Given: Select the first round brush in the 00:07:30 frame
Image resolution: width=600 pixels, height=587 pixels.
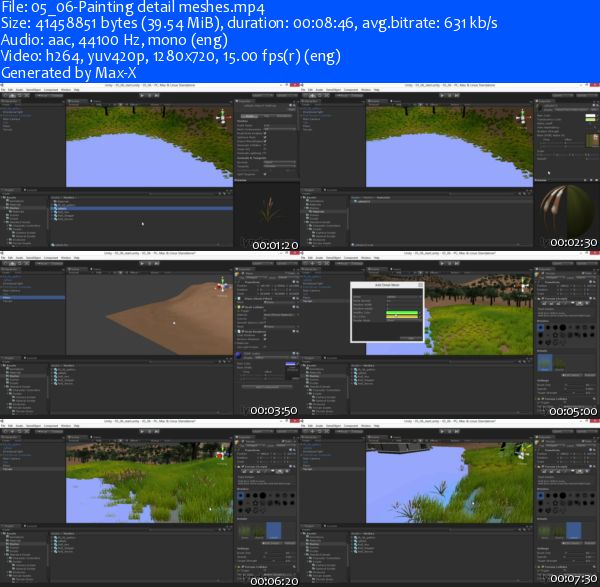Looking at the screenshot, I should click(541, 496).
